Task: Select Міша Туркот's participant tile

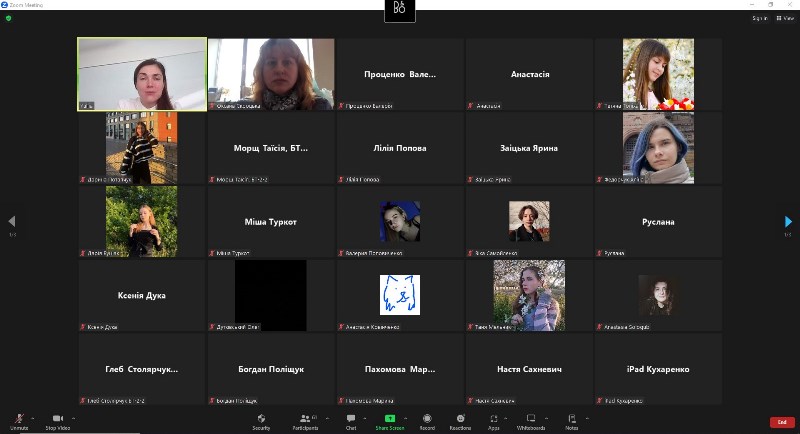Action: [x=270, y=222]
